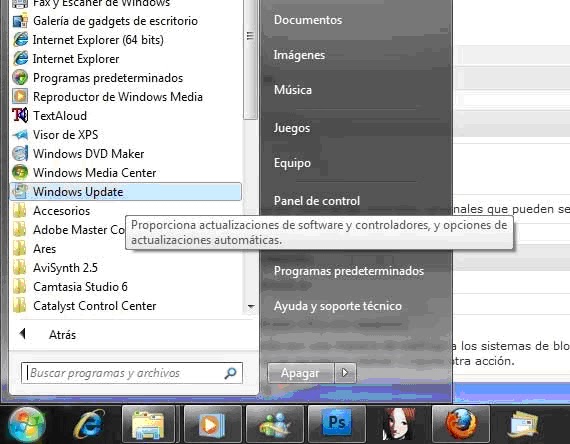Open Windows Media Center icon

point(20,172)
